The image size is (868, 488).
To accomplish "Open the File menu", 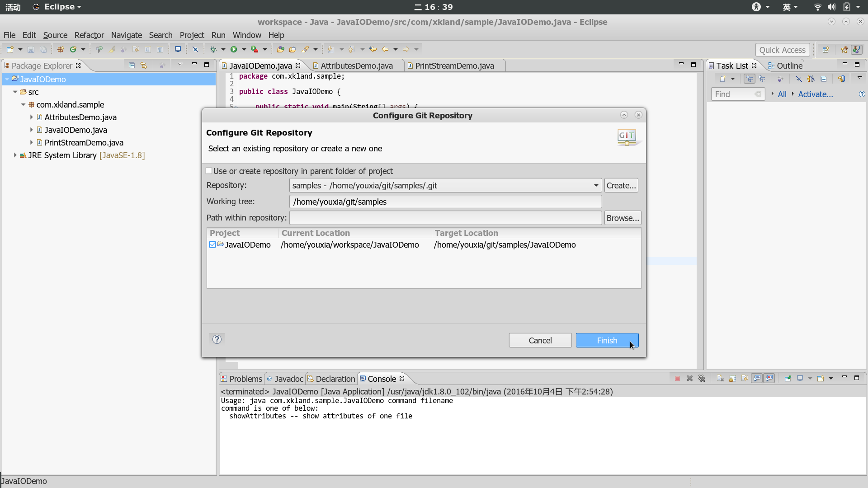I will (9, 35).
